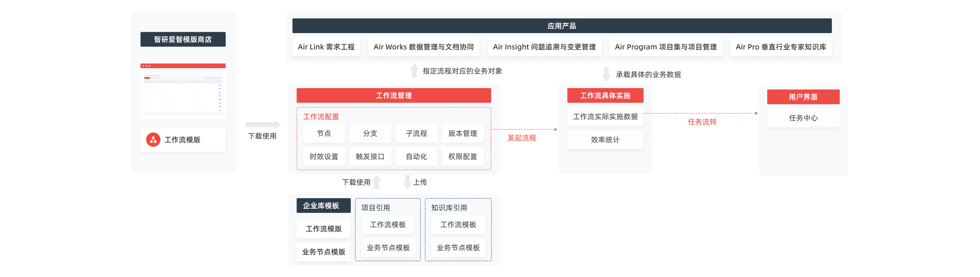Select the 权限配置 configuration box
This screenshot has height=277, width=980.
point(463,156)
